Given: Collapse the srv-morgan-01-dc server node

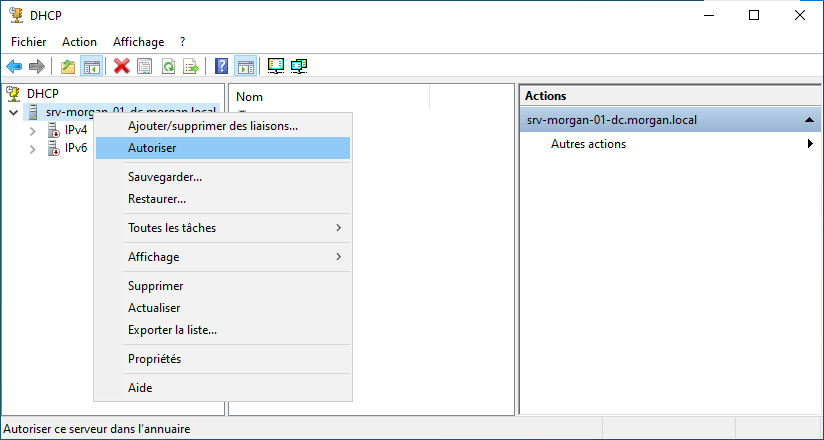Looking at the screenshot, I should pos(13,112).
